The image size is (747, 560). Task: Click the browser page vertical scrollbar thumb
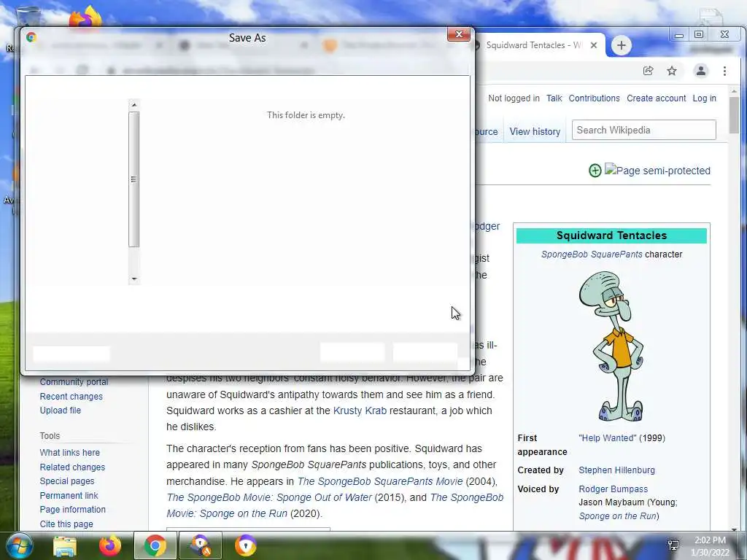click(734, 115)
